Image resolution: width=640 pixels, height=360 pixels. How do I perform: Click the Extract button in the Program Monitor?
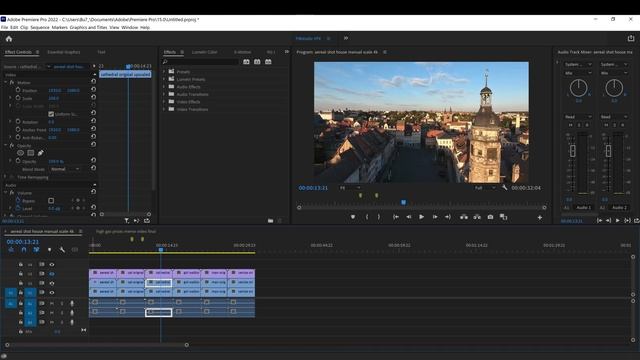[477, 217]
